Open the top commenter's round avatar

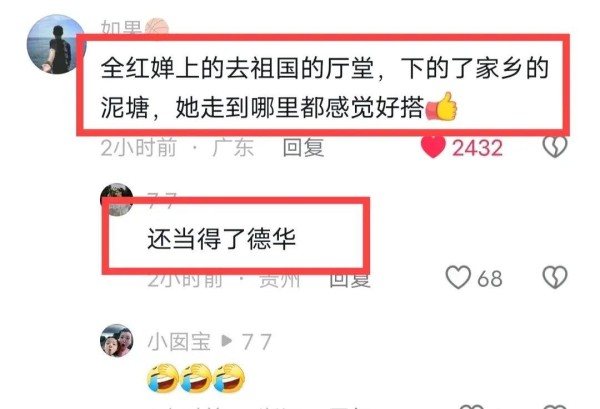point(56,44)
